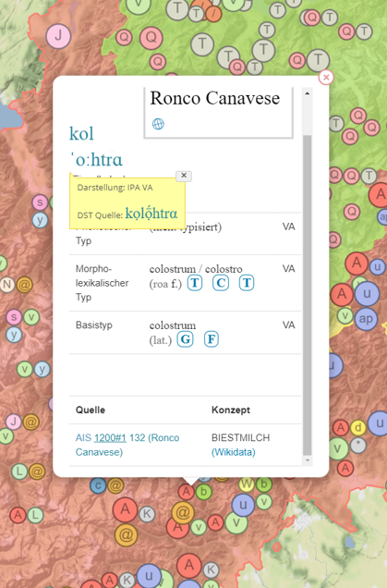Click the popup scrollbar up arrow

(x=308, y=93)
